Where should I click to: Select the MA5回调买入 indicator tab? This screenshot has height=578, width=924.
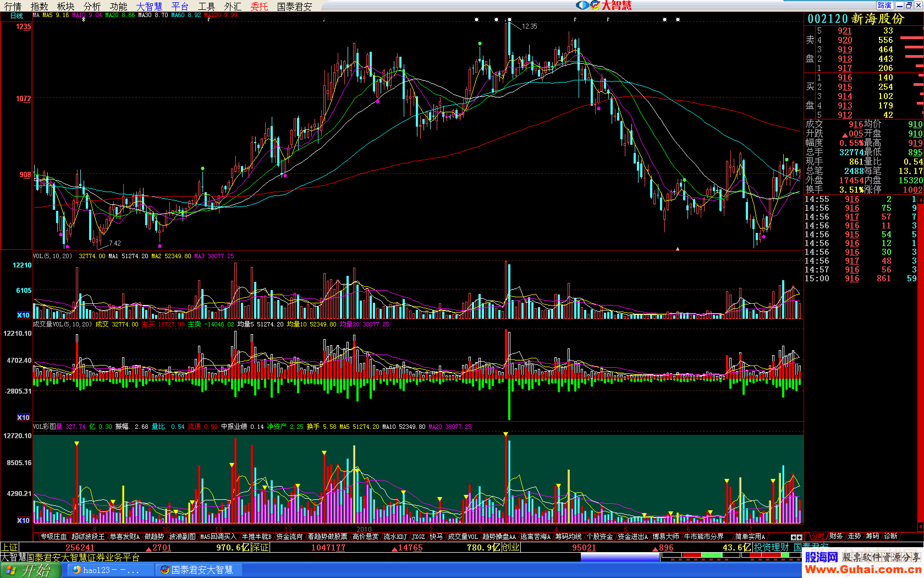[218, 537]
